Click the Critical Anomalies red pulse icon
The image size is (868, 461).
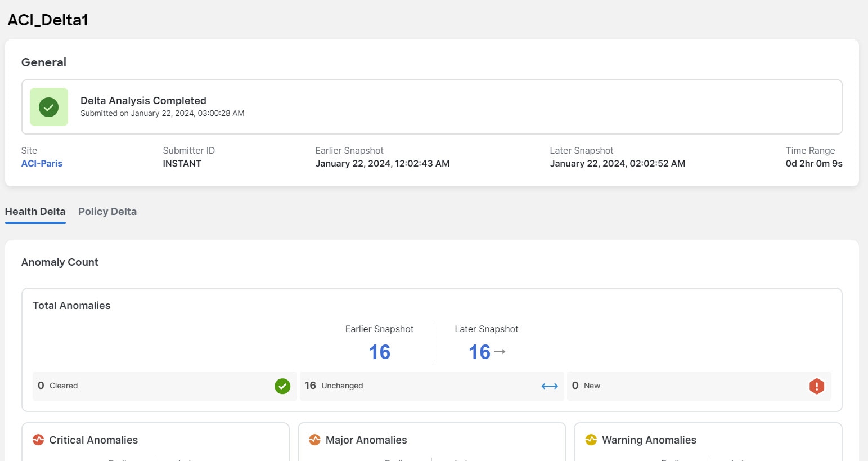(x=38, y=440)
